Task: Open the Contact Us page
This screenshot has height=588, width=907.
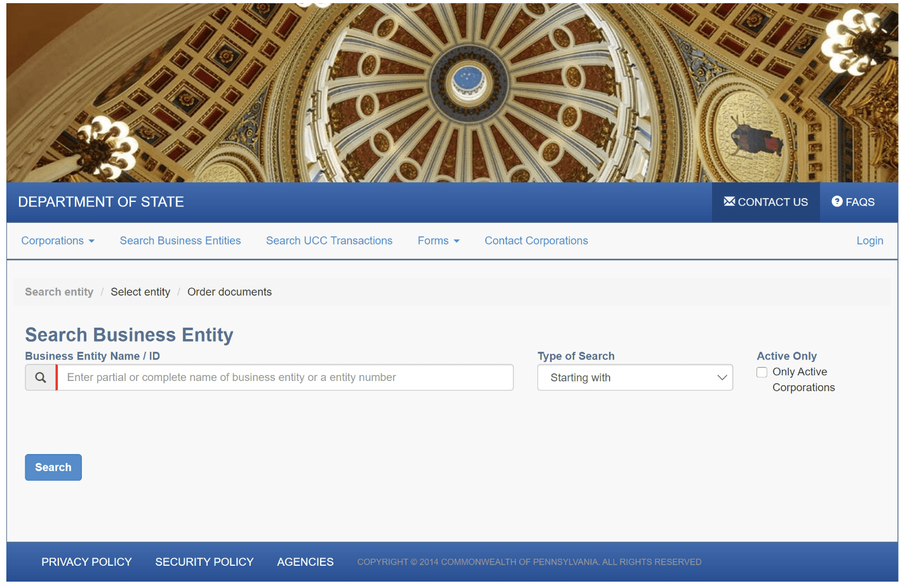Action: 765,202
